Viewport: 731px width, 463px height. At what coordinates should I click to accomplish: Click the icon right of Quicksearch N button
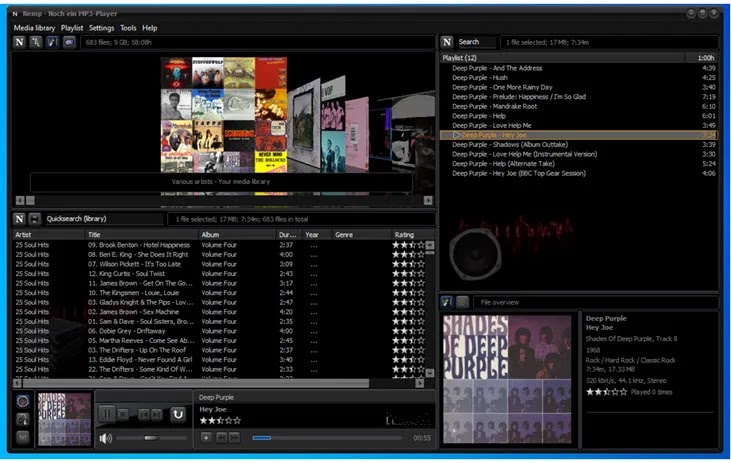(35, 219)
